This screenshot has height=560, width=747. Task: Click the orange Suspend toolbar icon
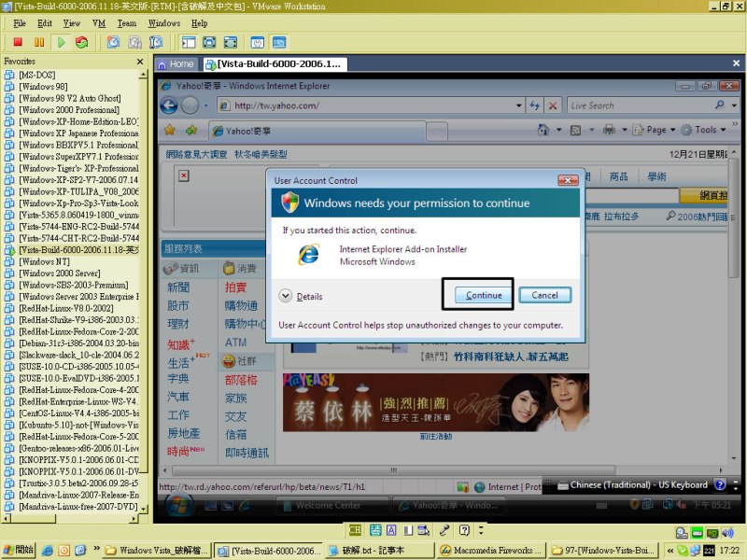(39, 42)
